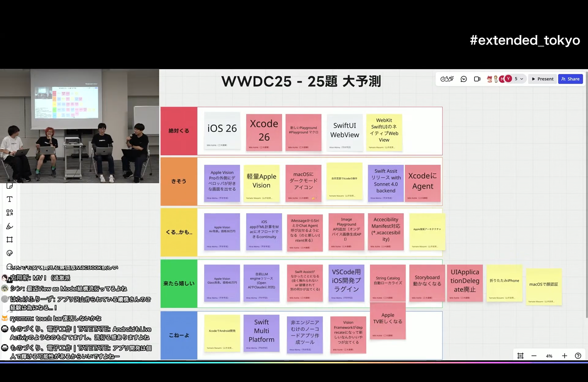
Task: Select the XcodeでAndroid開発 note
Action: [x=222, y=333]
